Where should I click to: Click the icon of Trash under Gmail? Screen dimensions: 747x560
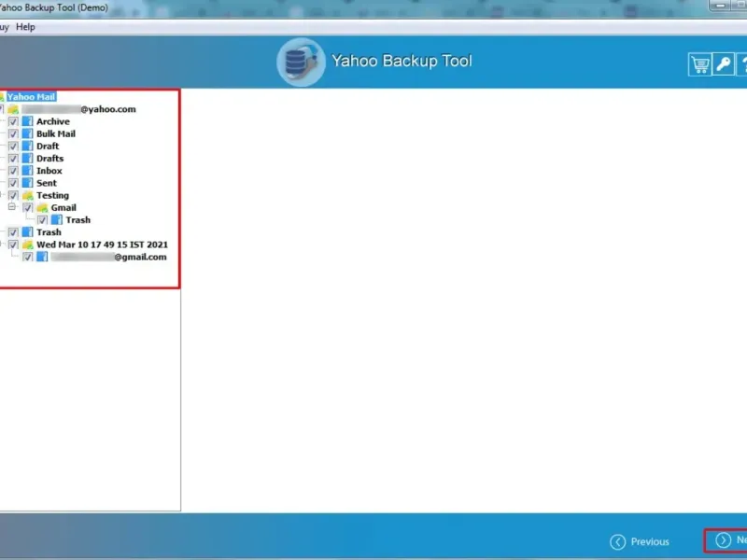pos(57,220)
